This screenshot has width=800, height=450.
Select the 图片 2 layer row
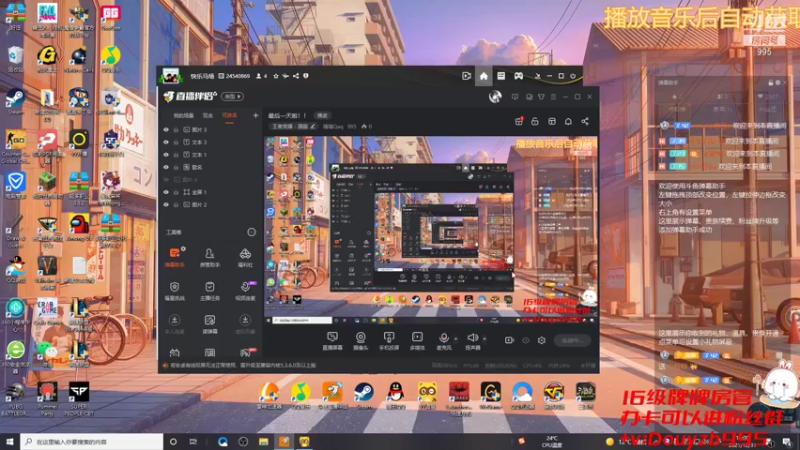point(210,205)
